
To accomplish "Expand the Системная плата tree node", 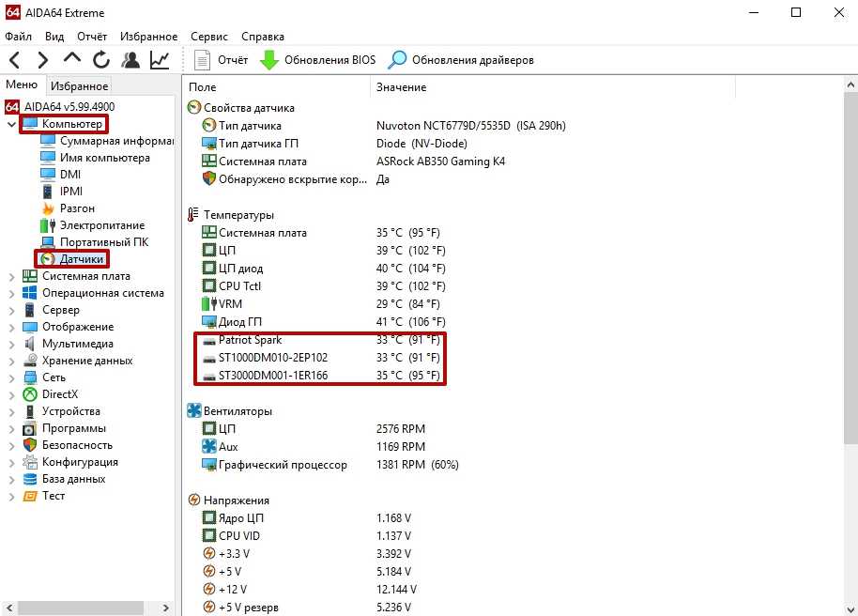I will point(11,276).
